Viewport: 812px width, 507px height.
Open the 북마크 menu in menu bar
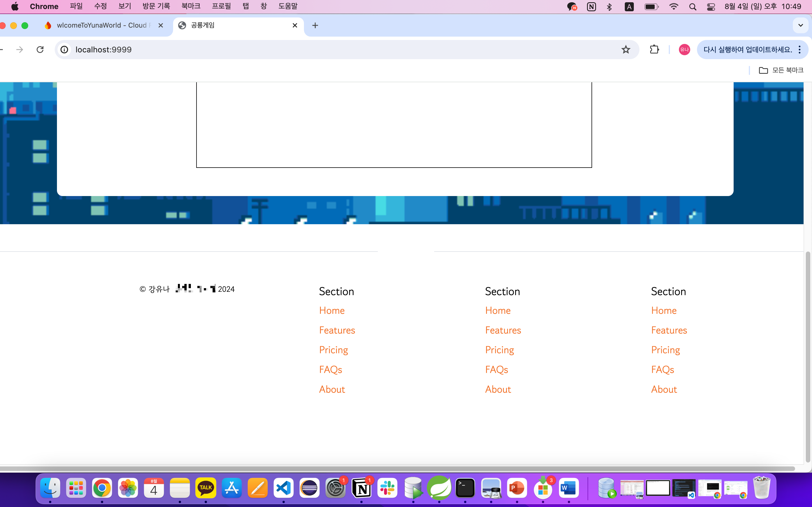tap(191, 6)
